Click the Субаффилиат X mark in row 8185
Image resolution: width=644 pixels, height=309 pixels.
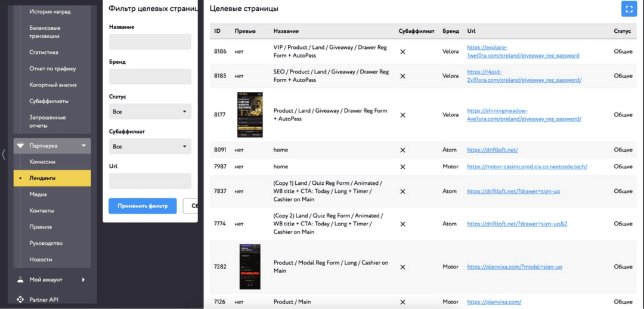point(402,76)
